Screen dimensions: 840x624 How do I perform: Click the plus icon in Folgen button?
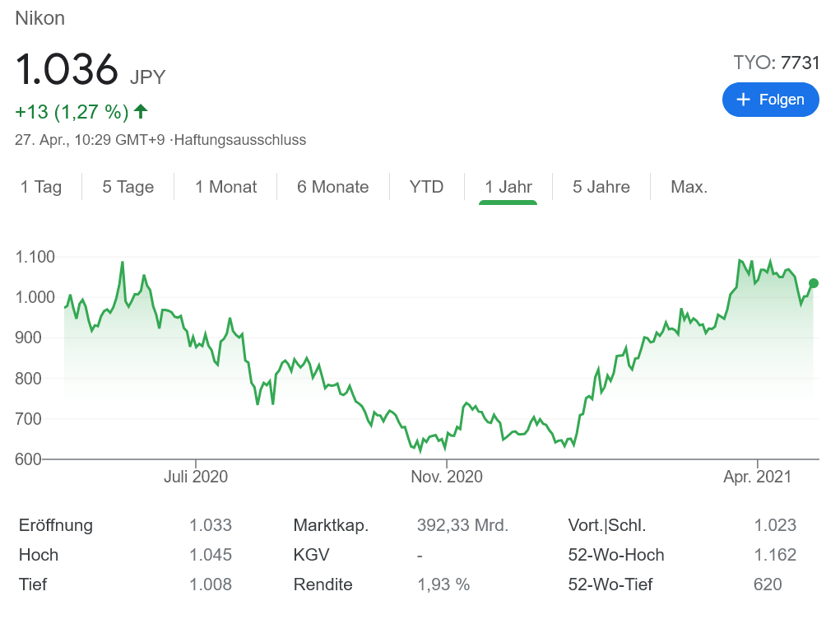tap(744, 100)
